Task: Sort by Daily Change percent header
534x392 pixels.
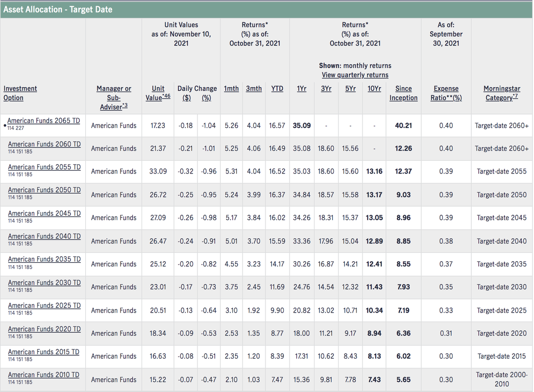Action: pos(206,98)
